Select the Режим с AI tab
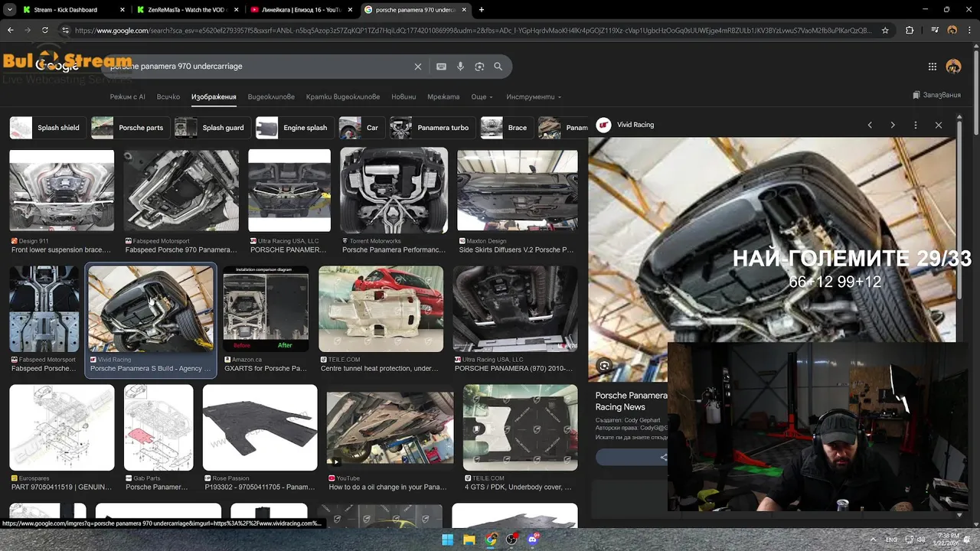Screen dimensions: 980x551 pyautogui.click(x=127, y=97)
